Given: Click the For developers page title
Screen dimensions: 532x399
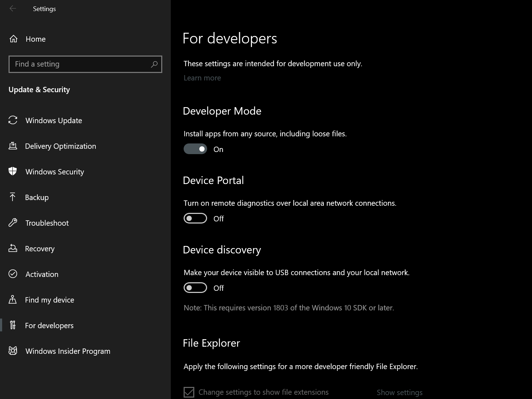Looking at the screenshot, I should [230, 38].
